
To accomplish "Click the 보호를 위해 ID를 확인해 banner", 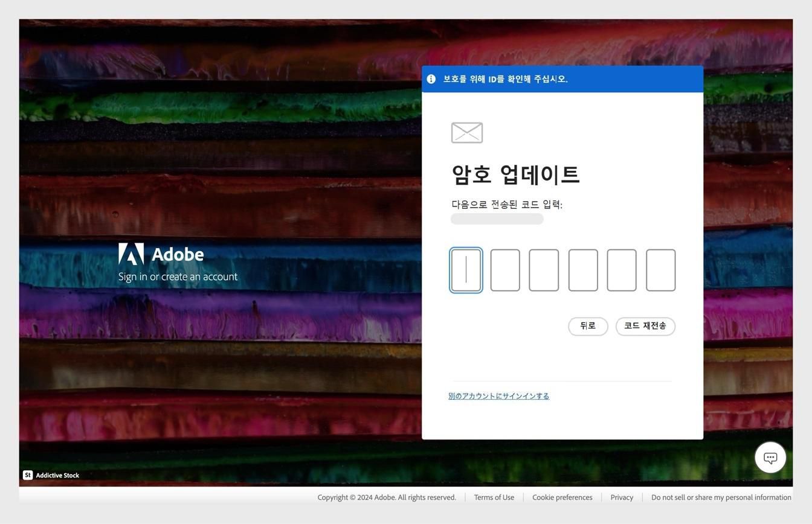I will click(505, 78).
